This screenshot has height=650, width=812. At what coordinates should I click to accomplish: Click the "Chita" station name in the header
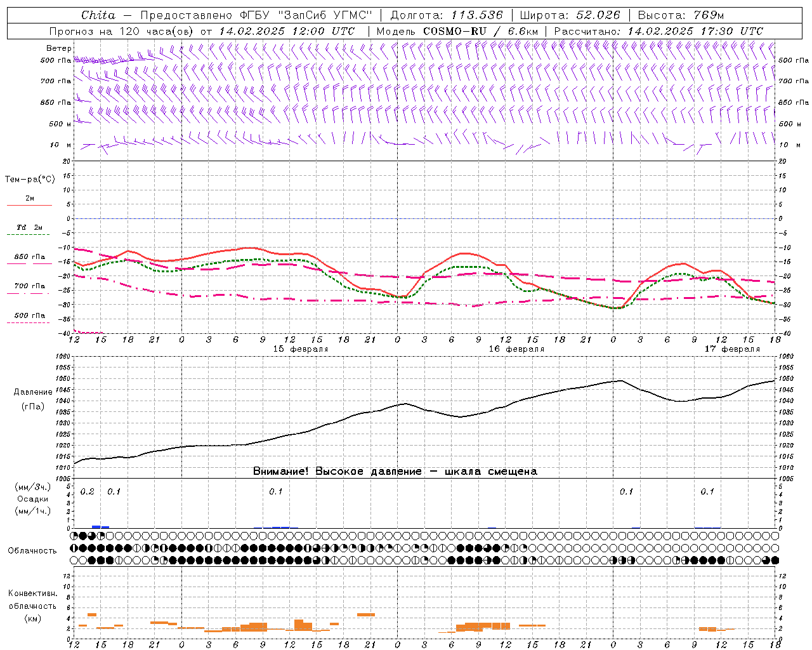coord(98,15)
